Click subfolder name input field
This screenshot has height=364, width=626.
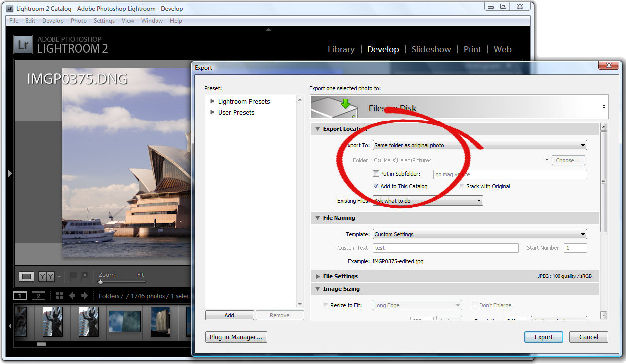[x=510, y=174]
